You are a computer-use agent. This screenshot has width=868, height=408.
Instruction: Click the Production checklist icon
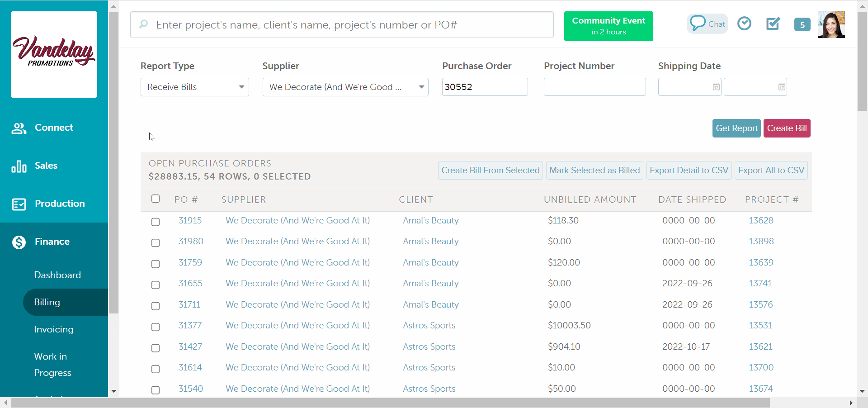tap(19, 204)
